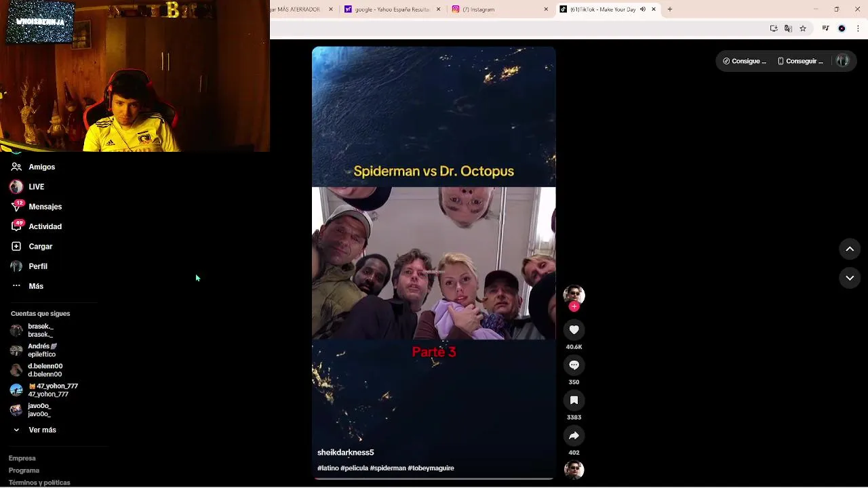Open the Empresa footer link
Viewport: 868px width, 488px height.
click(22, 458)
